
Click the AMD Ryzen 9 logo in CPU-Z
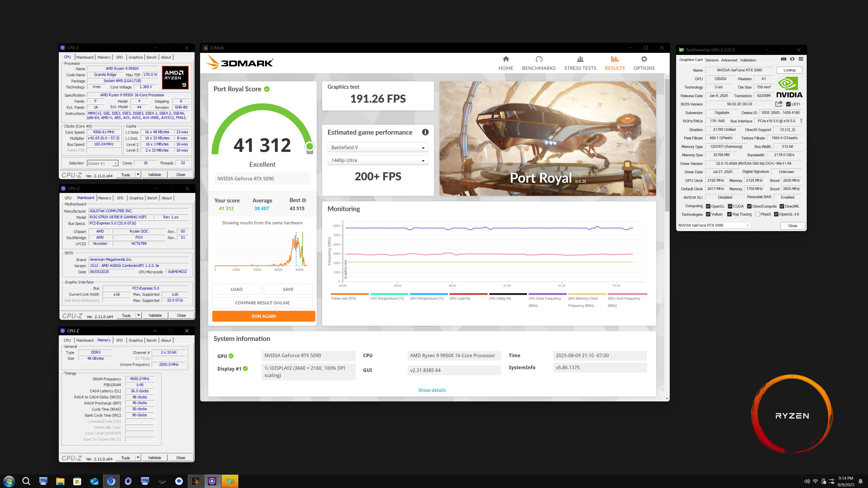click(x=175, y=77)
